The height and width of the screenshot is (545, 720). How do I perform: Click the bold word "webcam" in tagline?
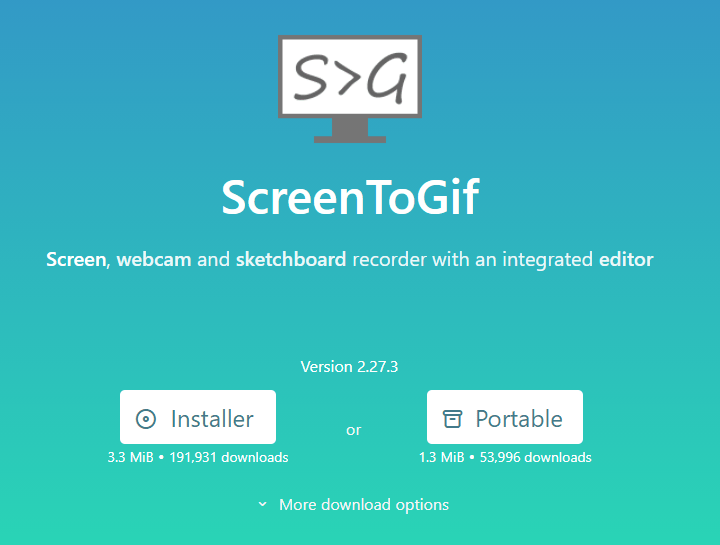click(154, 259)
